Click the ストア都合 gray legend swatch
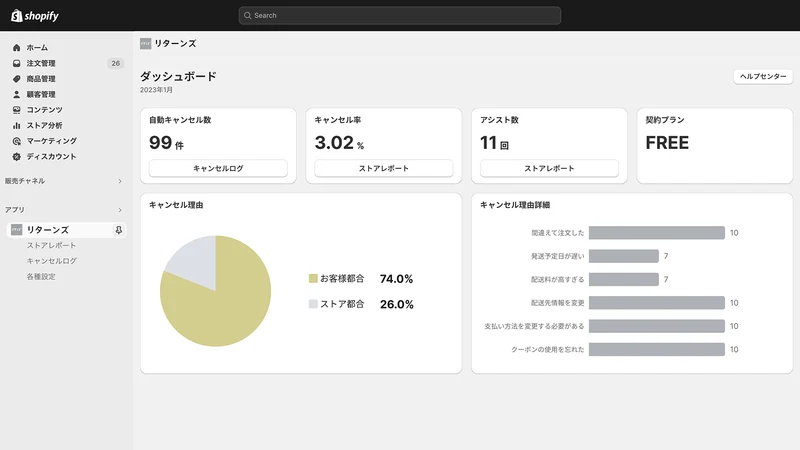The height and width of the screenshot is (450, 800). pyautogui.click(x=313, y=304)
